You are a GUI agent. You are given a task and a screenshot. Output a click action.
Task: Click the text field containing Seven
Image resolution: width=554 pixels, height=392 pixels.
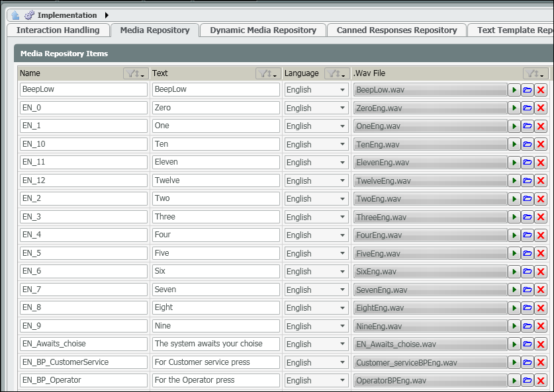(x=216, y=290)
